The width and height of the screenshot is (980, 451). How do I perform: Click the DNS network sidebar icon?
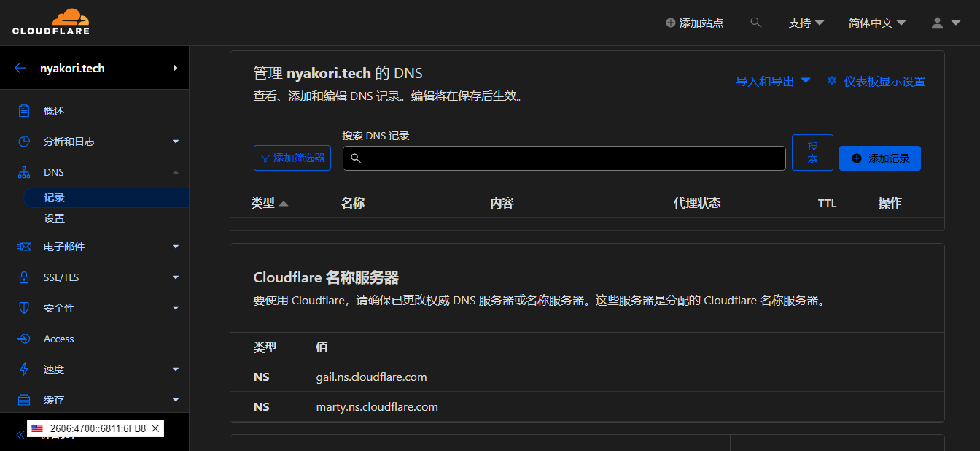tap(24, 172)
